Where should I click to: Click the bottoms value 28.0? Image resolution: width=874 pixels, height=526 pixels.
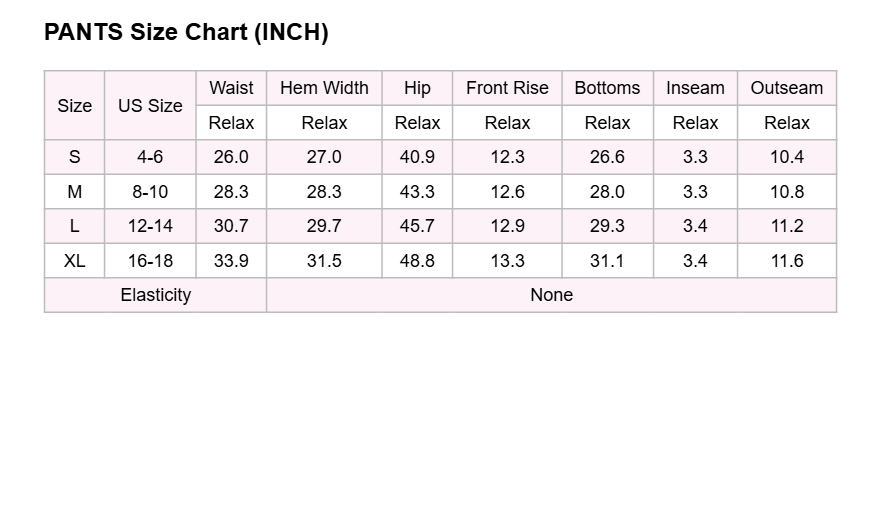click(608, 192)
